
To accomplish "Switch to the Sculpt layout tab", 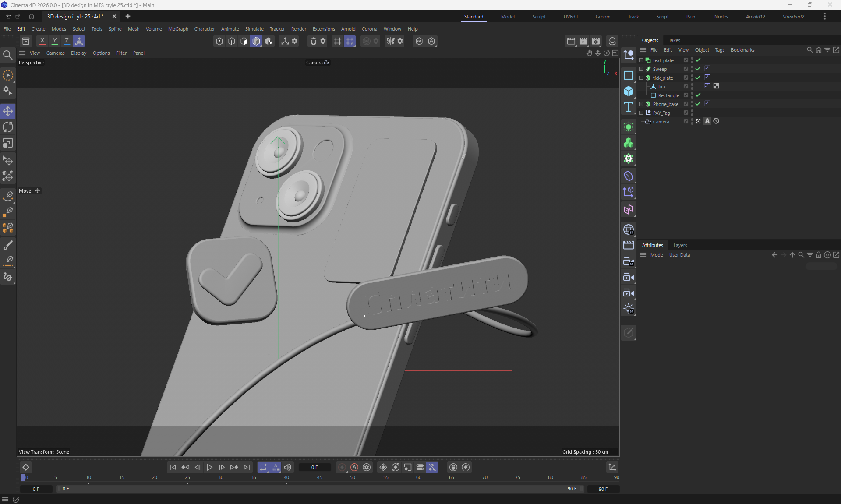I will coord(539,17).
